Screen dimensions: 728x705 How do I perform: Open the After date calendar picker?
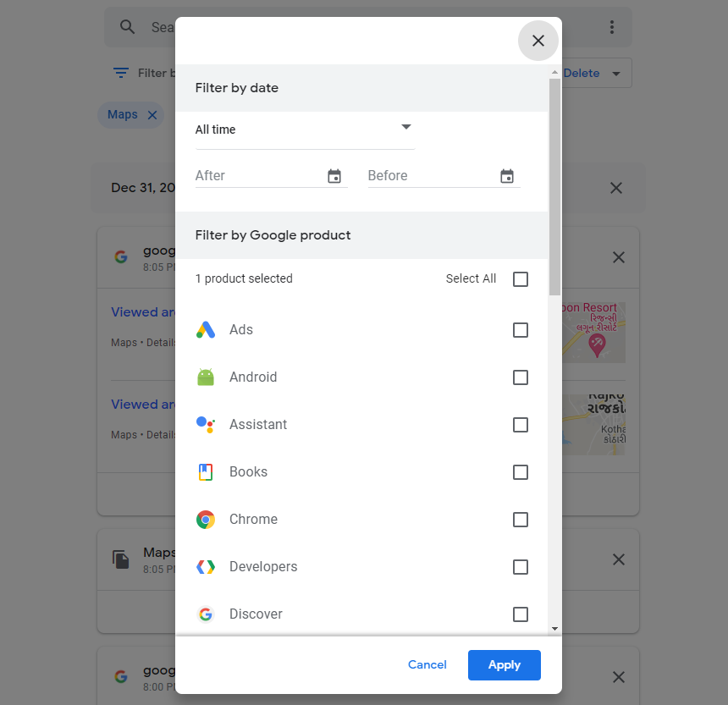pyautogui.click(x=334, y=176)
